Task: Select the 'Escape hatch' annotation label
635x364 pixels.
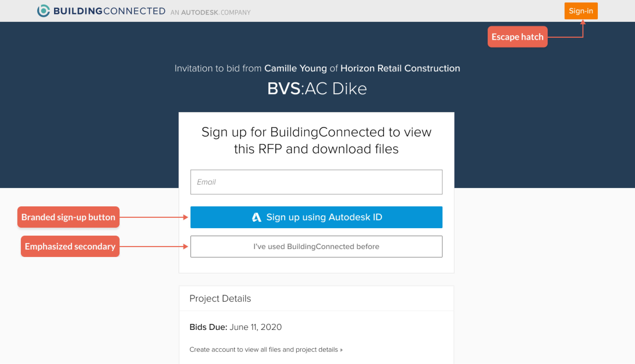Action: pos(517,37)
